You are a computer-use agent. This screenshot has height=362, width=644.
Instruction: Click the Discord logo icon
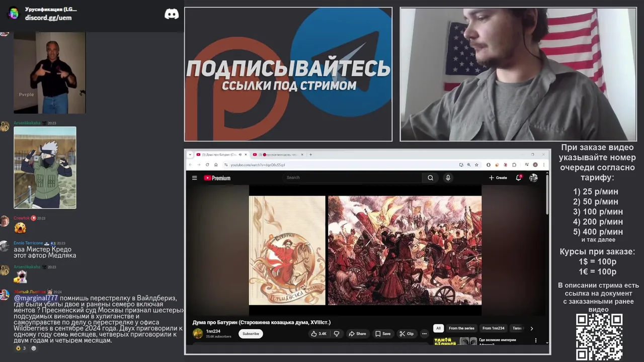[172, 14]
